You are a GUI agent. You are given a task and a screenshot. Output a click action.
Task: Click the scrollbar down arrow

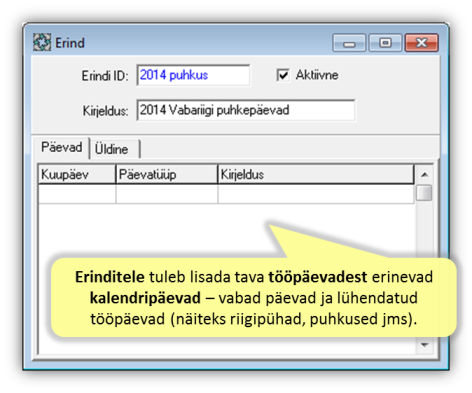click(x=424, y=345)
